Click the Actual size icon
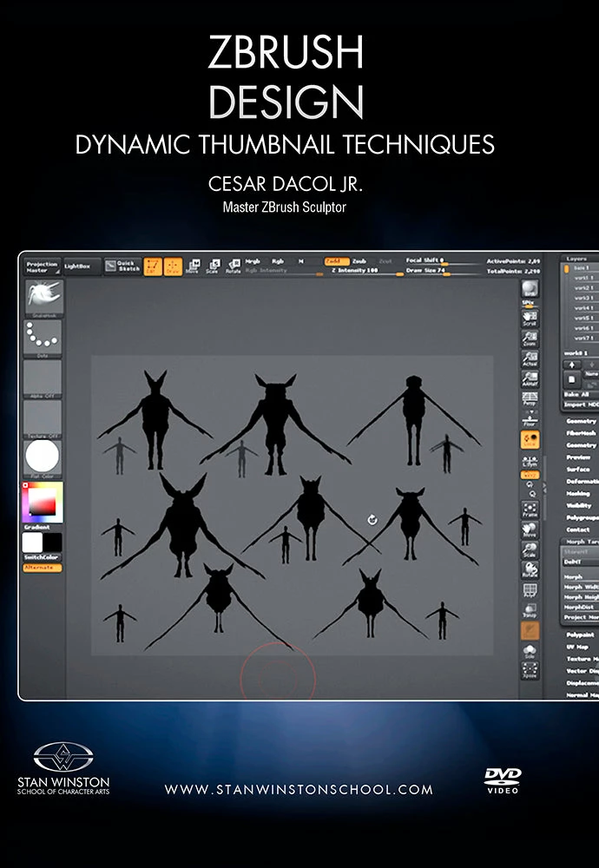The width and height of the screenshot is (599, 868). (x=529, y=359)
